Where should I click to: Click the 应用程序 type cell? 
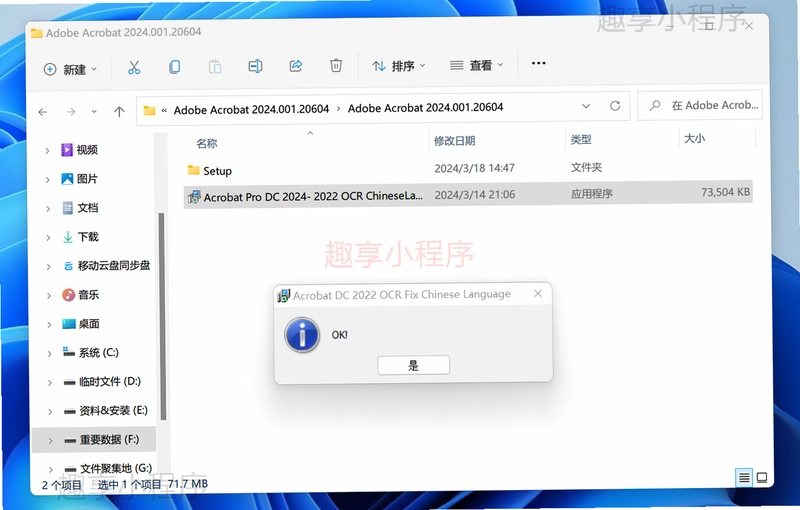point(592,194)
